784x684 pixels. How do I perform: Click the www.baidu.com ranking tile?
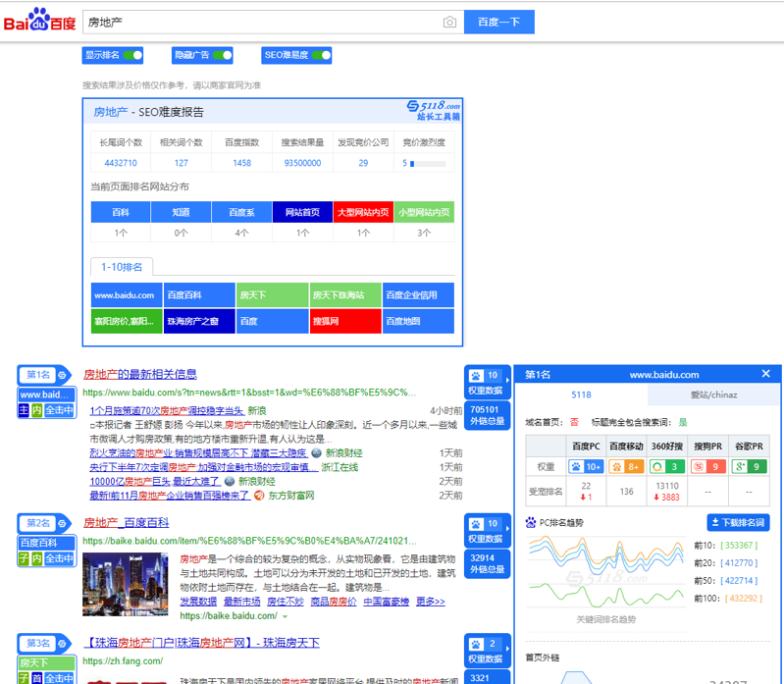click(x=127, y=295)
